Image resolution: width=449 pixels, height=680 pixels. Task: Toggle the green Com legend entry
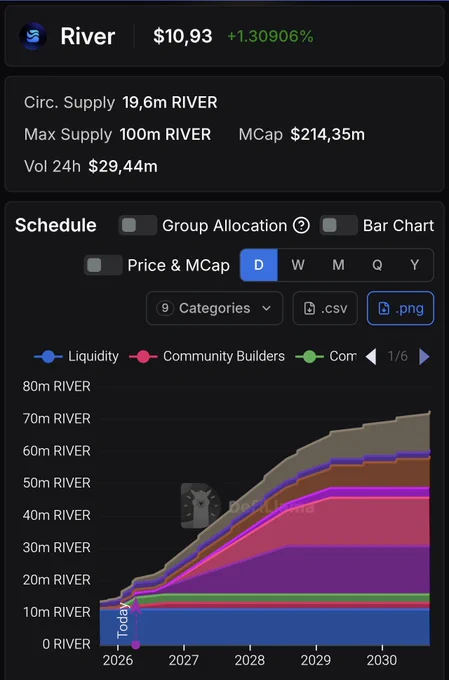click(326, 356)
